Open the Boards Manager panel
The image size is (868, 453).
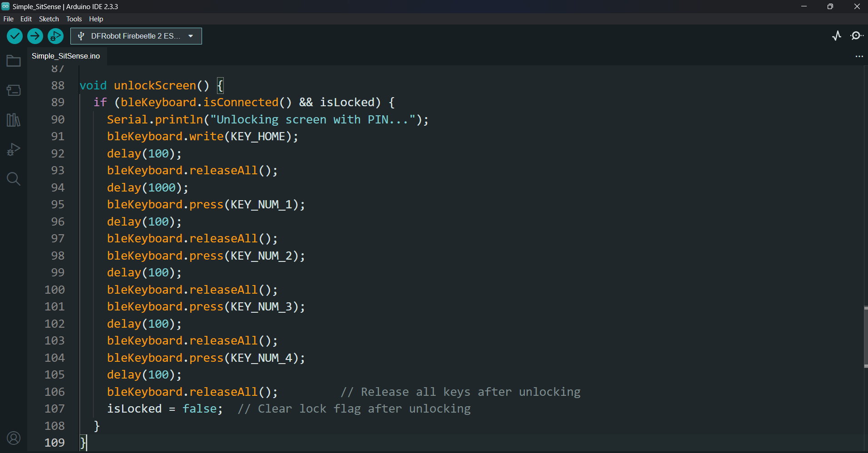pyautogui.click(x=14, y=90)
